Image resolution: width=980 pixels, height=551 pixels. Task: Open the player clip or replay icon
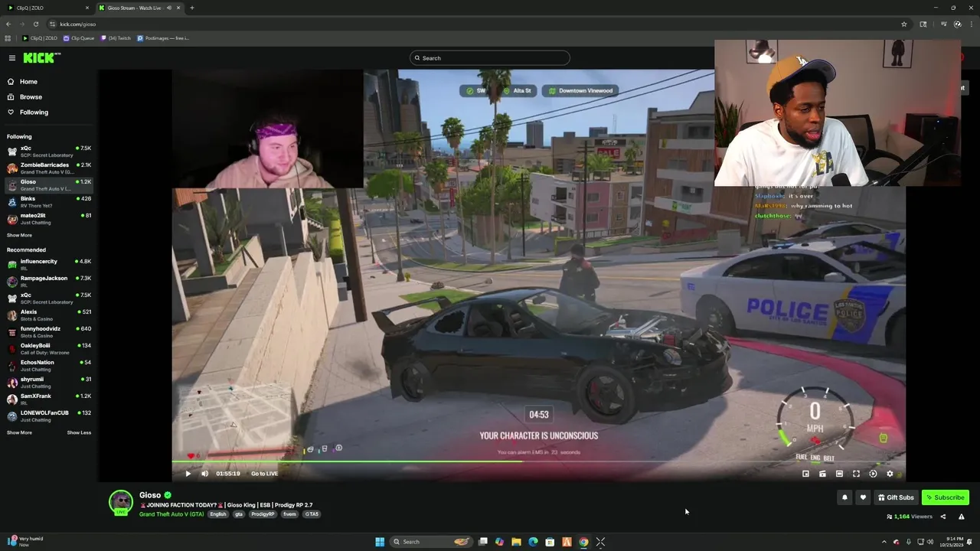tap(873, 474)
